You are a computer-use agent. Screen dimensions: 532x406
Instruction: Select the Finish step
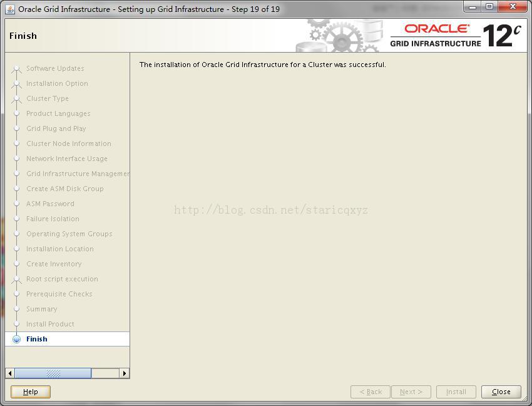pos(67,339)
